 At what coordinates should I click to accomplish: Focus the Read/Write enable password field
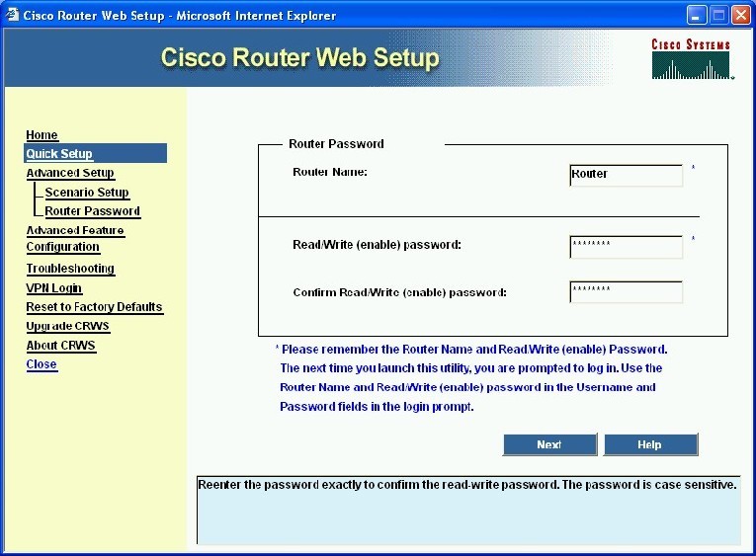click(x=626, y=246)
